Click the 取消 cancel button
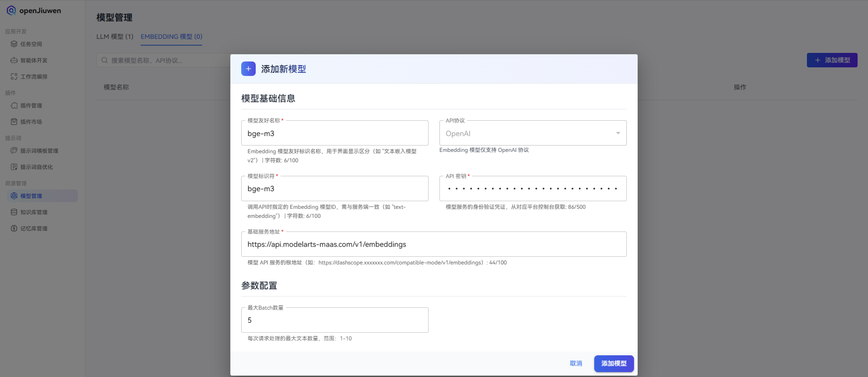This screenshot has width=868, height=377. pos(575,363)
